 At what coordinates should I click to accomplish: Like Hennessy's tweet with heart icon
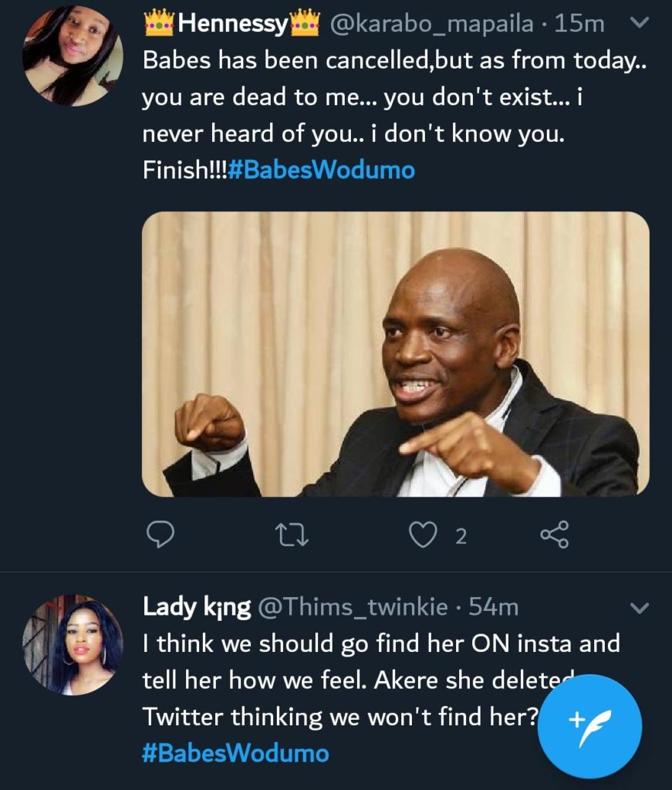(x=422, y=535)
